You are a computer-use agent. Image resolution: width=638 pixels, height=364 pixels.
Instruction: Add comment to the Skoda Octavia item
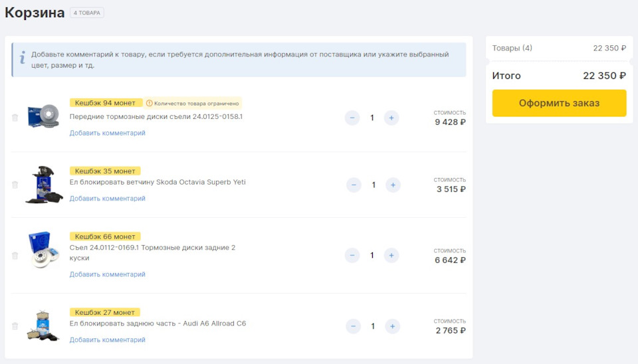pyautogui.click(x=107, y=199)
